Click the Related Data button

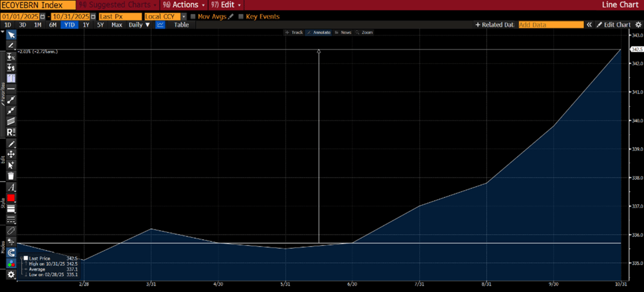click(495, 25)
